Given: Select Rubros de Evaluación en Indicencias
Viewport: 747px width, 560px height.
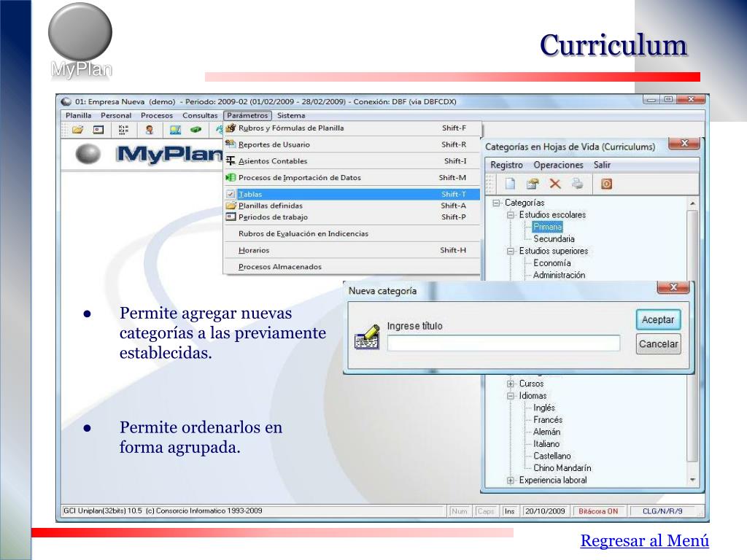Looking at the screenshot, I should [x=352, y=233].
